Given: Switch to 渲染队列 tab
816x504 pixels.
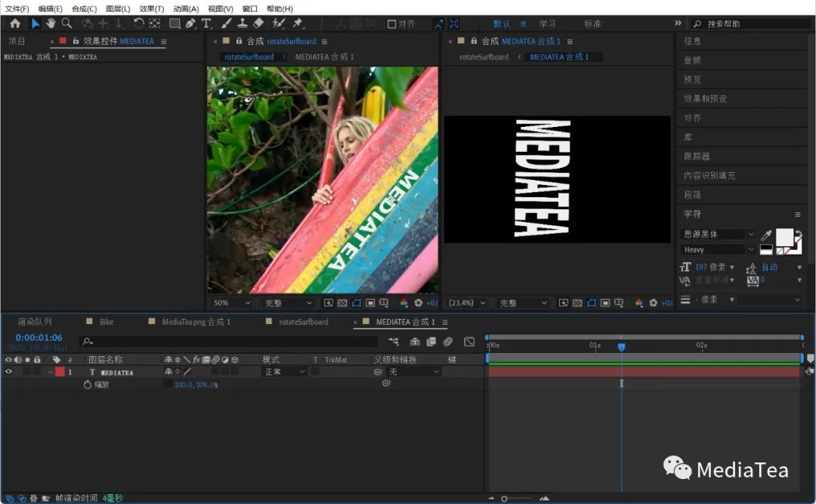Looking at the screenshot, I should pyautogui.click(x=34, y=322).
